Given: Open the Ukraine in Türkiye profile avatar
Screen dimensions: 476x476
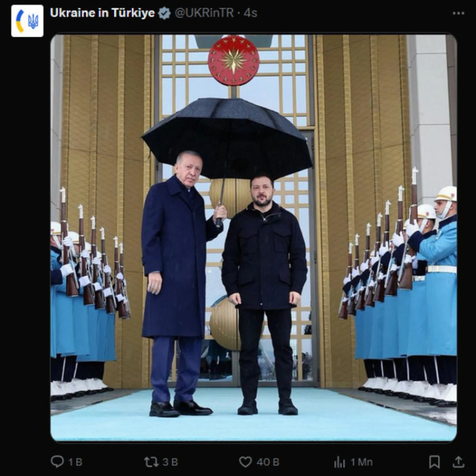Looking at the screenshot, I should click(x=27, y=21).
